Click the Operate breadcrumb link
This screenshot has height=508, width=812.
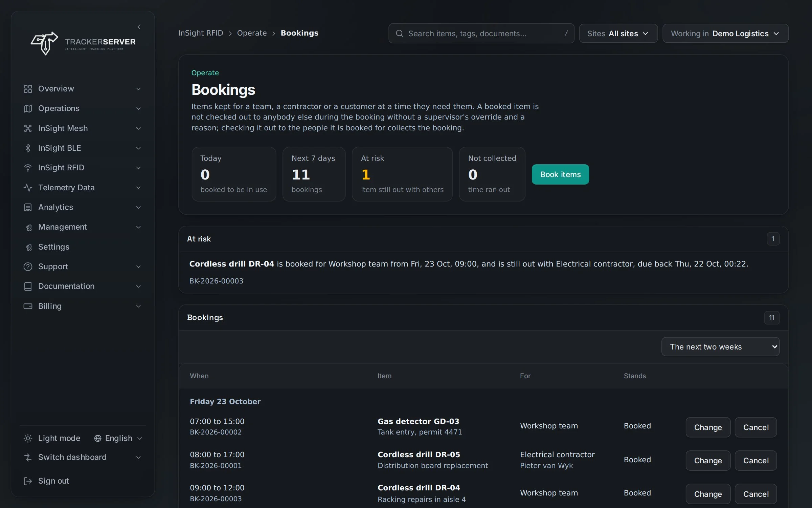tap(252, 33)
